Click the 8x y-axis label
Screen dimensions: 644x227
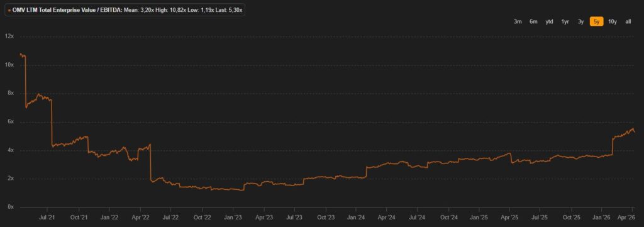pos(11,93)
